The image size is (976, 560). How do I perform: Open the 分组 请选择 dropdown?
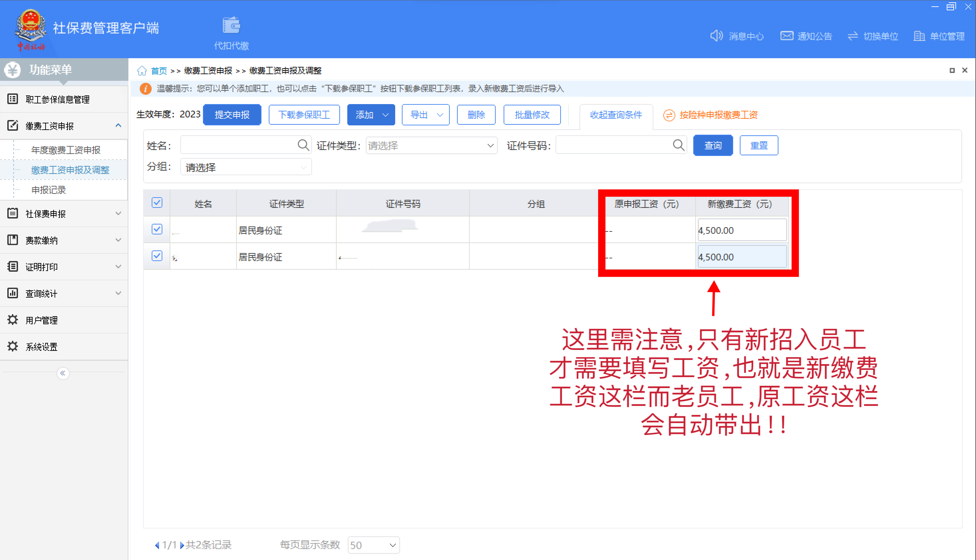click(245, 167)
